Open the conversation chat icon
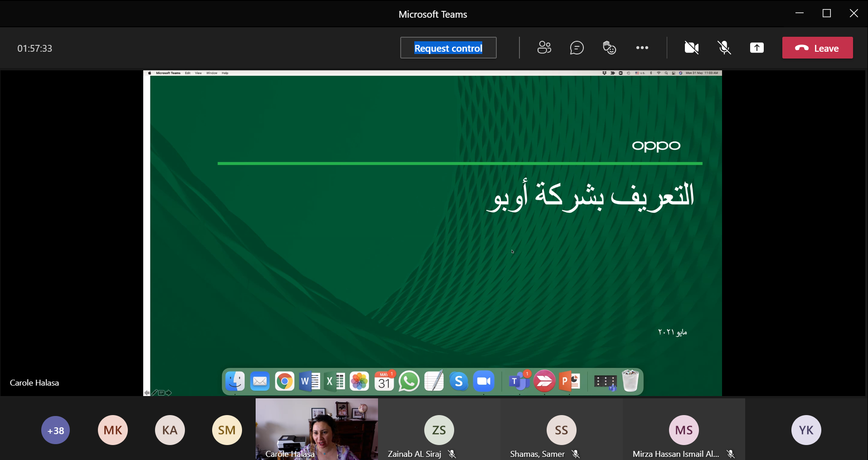 pos(577,48)
